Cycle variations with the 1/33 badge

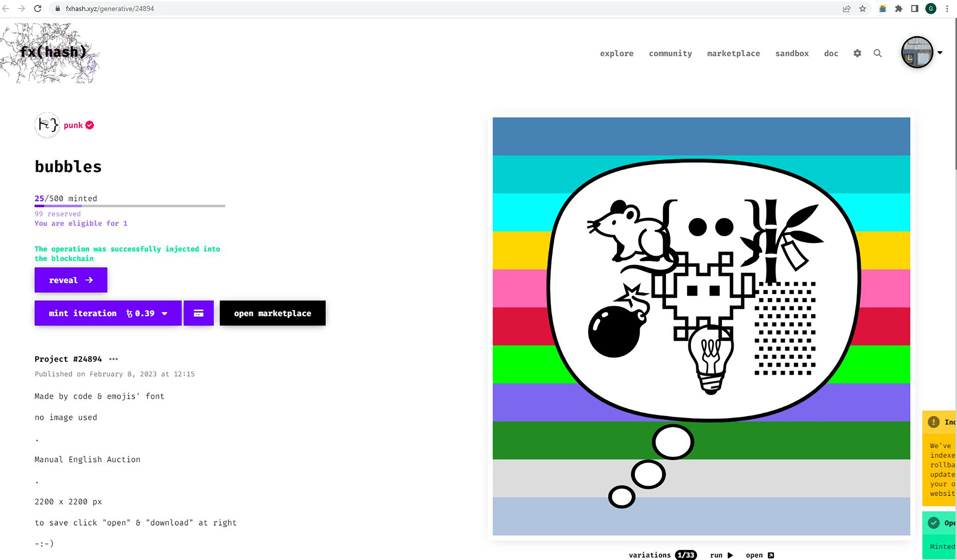point(686,555)
